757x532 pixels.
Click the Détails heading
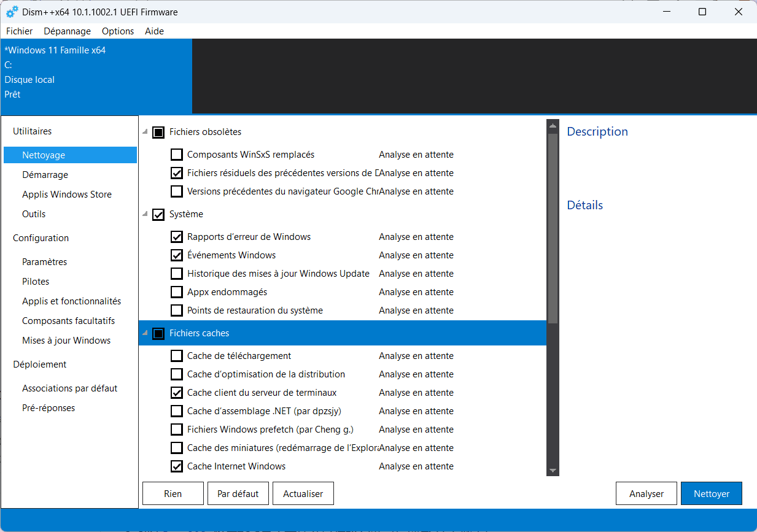coord(585,205)
